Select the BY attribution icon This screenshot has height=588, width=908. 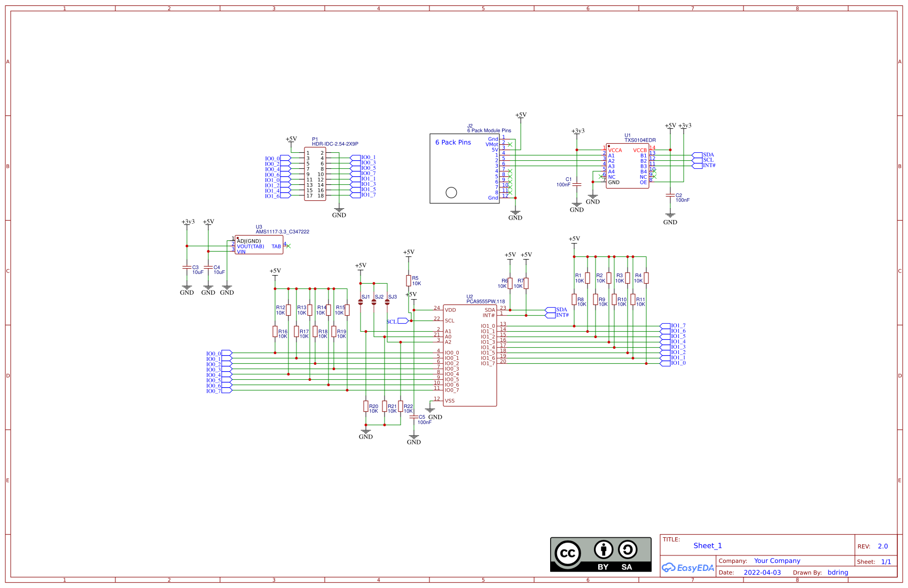[604, 550]
